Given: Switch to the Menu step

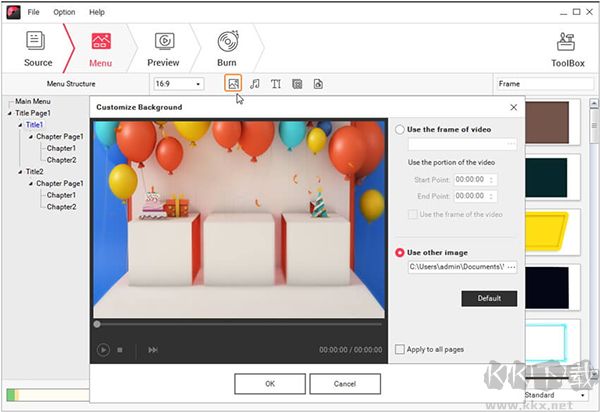Looking at the screenshot, I should pyautogui.click(x=101, y=49).
